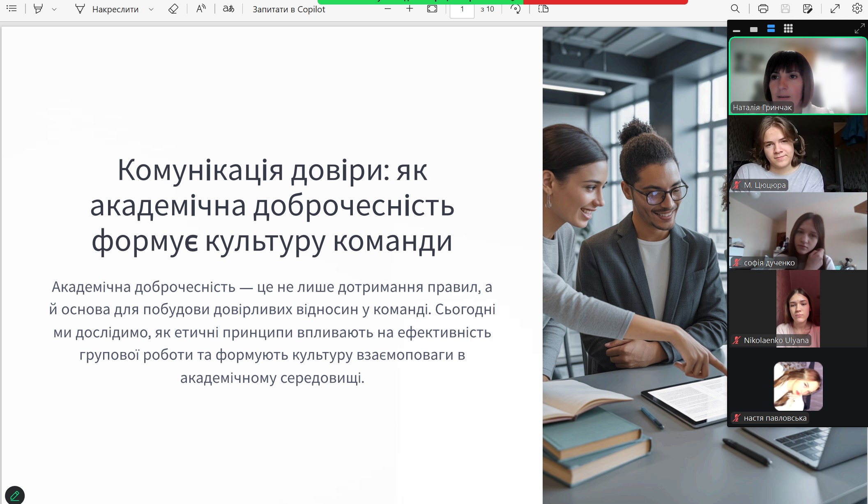Viewport: 868px width, 504px height.
Task: Rotate the PDF page
Action: pos(515,9)
